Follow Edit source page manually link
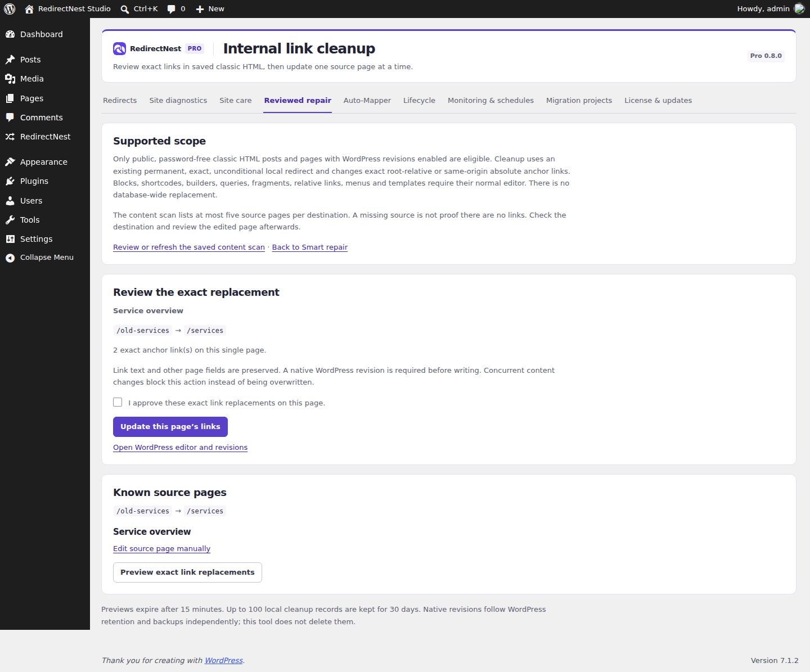 tap(162, 549)
